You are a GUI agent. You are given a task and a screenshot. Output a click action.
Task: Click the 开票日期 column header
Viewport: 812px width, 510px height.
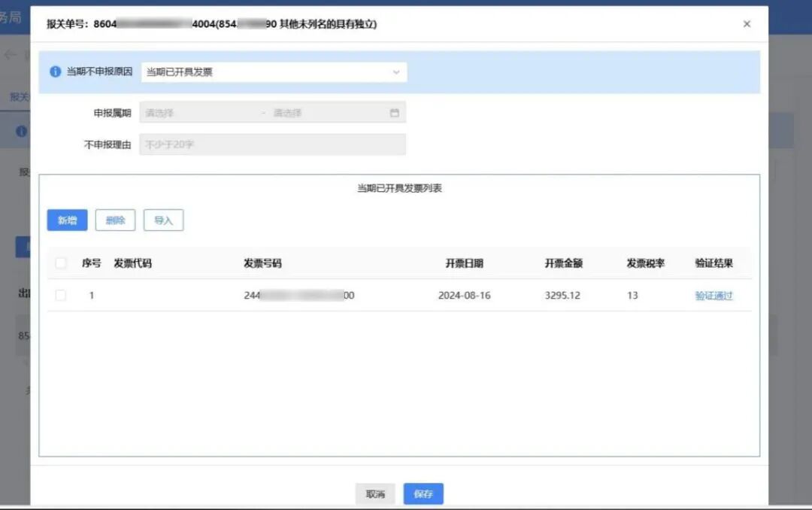(x=464, y=263)
